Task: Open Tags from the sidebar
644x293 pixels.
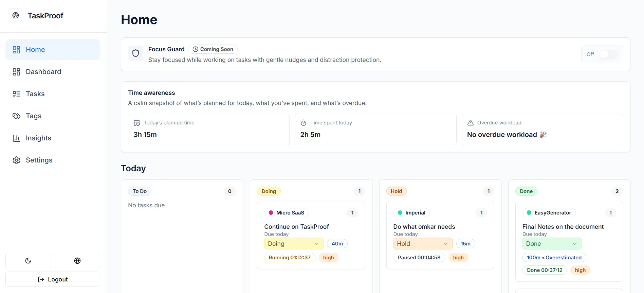Action: pos(53,116)
